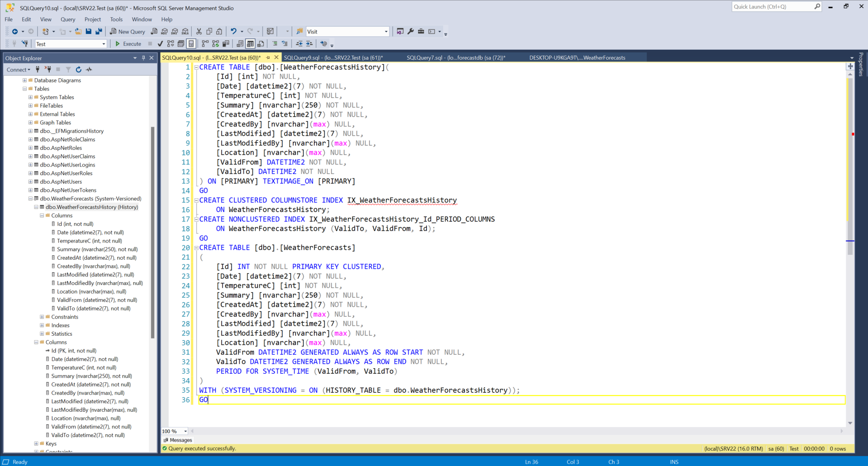Open the Query menu
The height and width of the screenshot is (466, 868).
pyautogui.click(x=68, y=19)
